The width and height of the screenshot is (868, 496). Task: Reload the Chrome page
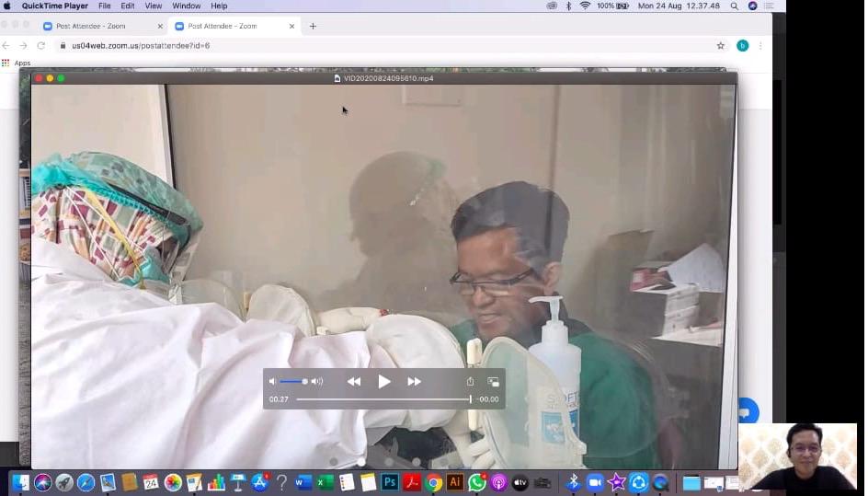pos(41,45)
